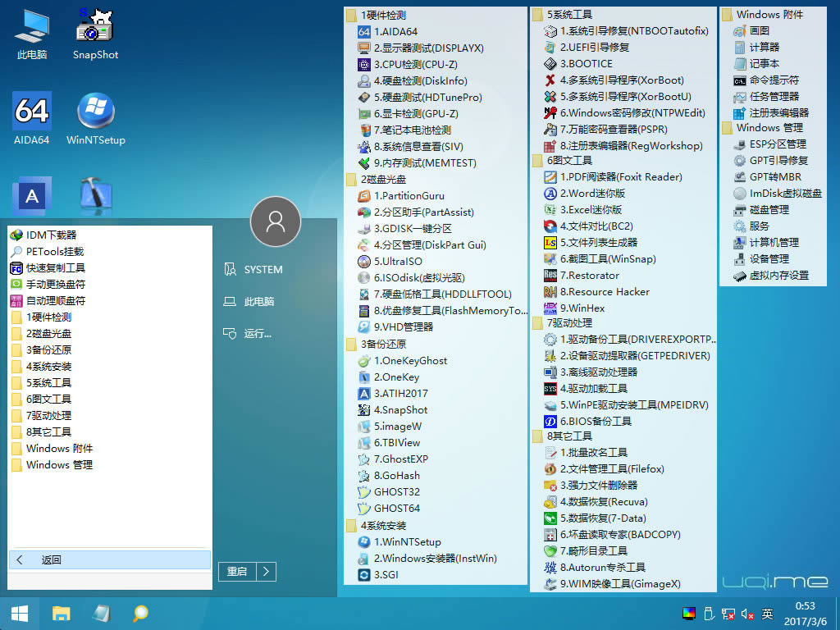Viewport: 840px width, 630px height.
Task: Launch 注册表编辑器 entry
Action: 771,113
